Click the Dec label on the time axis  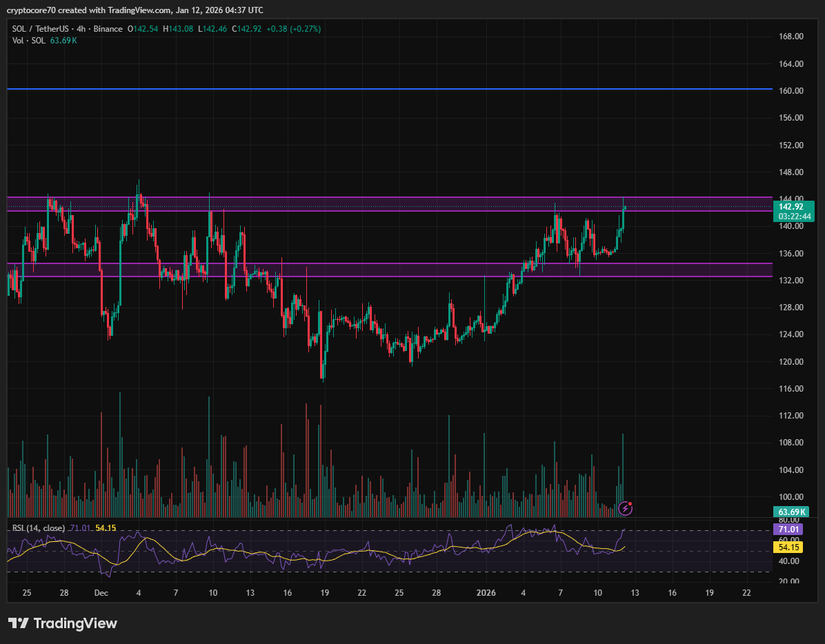tap(101, 593)
